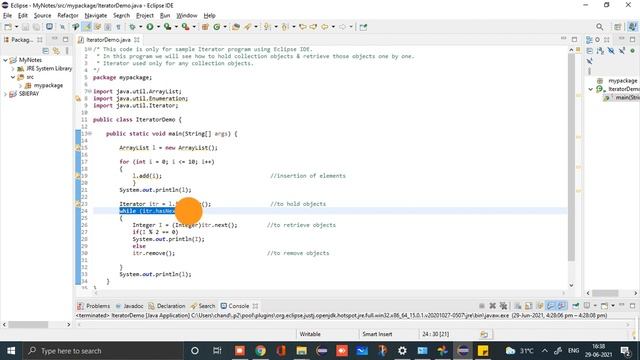Click Collapse All icon in Package Explorer
The height and width of the screenshot is (360, 640).
pyautogui.click(x=45, y=51)
